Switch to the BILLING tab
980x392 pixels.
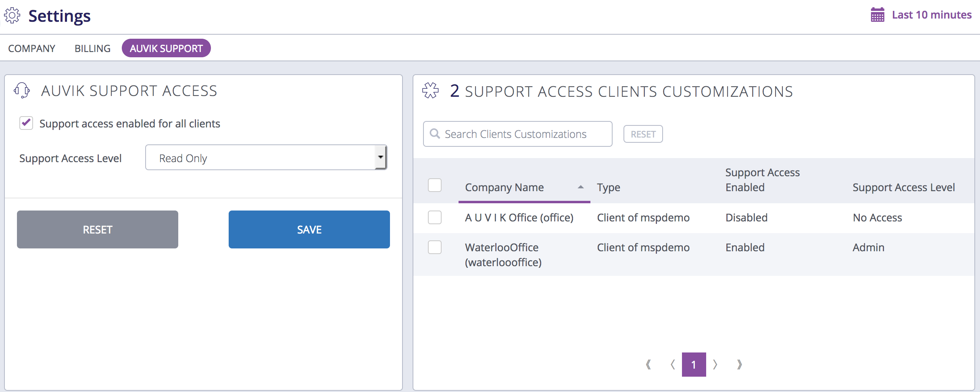pos(92,48)
